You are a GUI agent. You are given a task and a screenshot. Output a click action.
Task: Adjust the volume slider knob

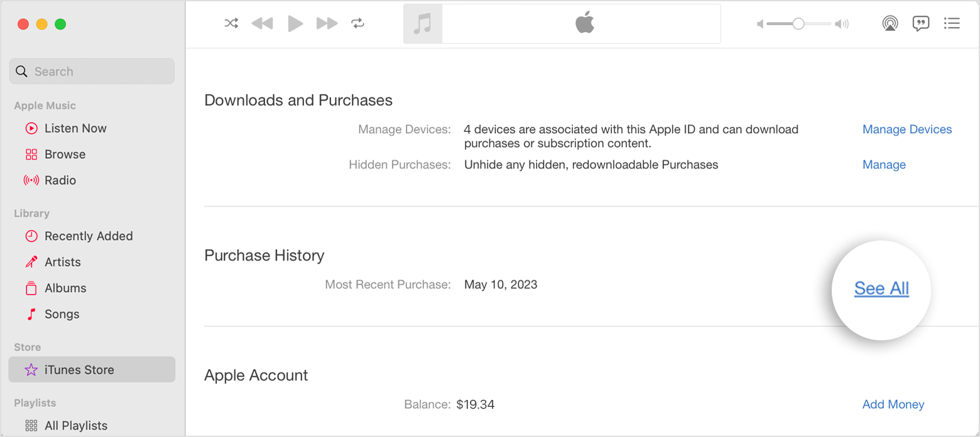coord(798,24)
